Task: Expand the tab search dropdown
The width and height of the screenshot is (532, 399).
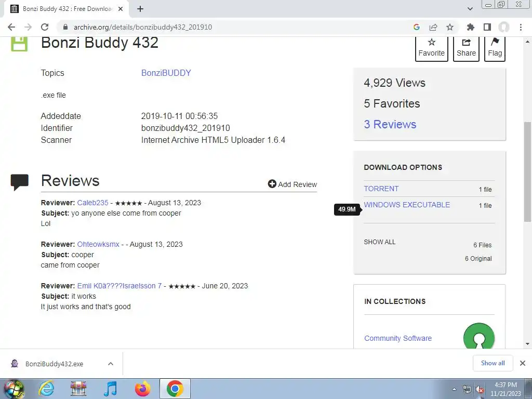Action: (x=470, y=9)
